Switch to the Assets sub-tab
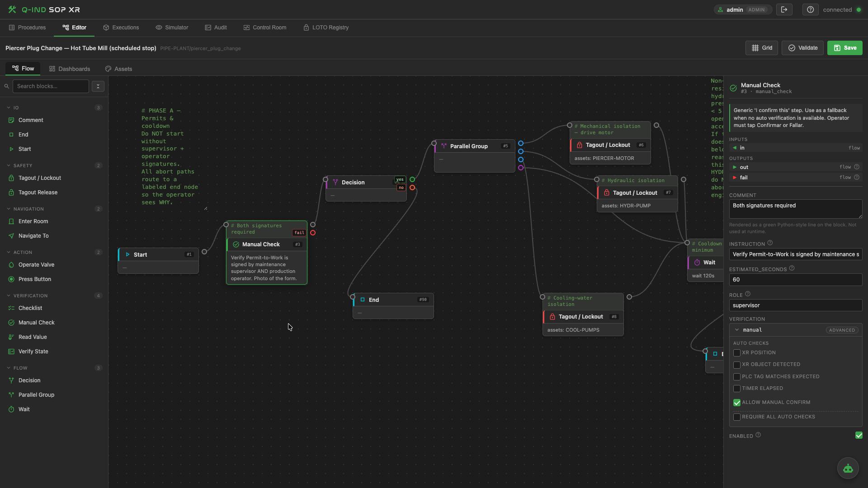 pyautogui.click(x=118, y=69)
